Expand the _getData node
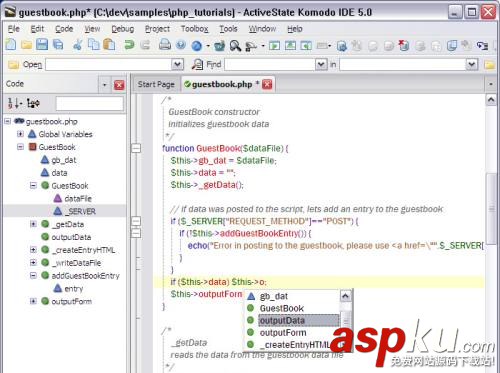Viewport: 500px width, 373px height. (33, 224)
